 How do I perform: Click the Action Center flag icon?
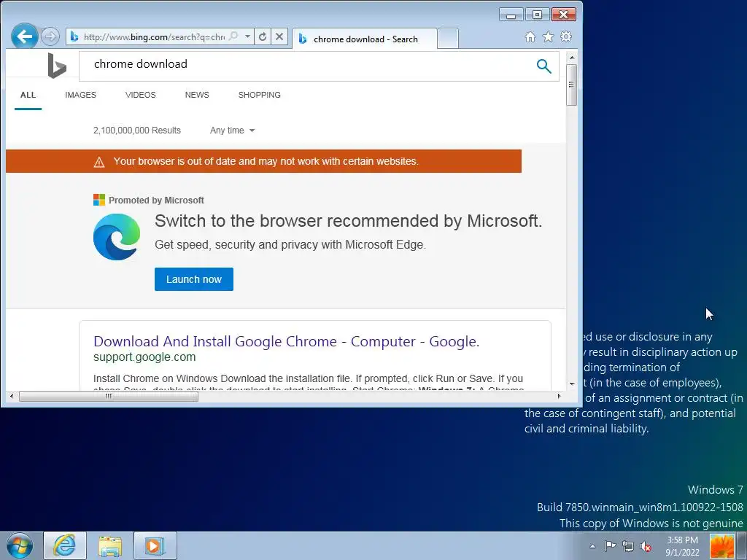610,546
